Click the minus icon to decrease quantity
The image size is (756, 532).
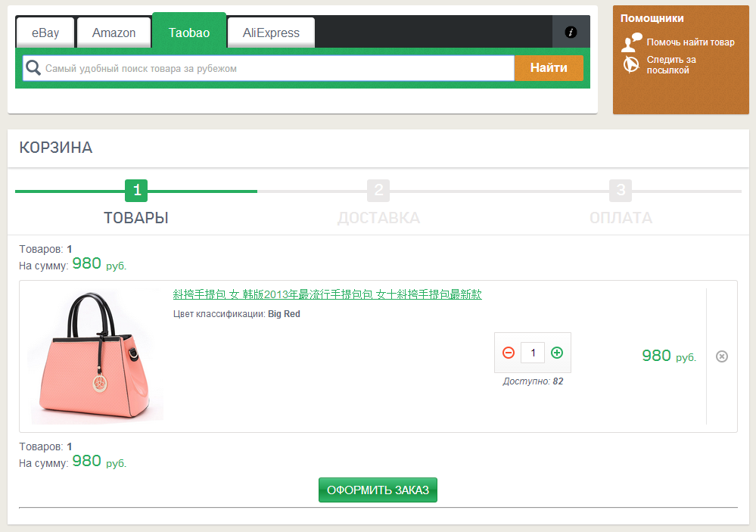509,353
